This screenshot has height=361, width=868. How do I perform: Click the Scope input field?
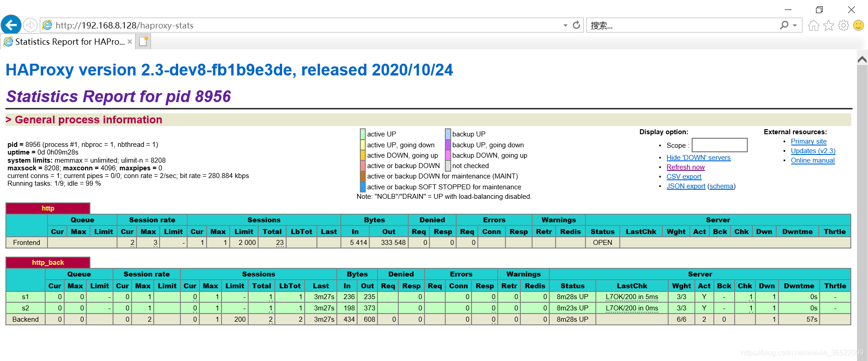pos(720,145)
